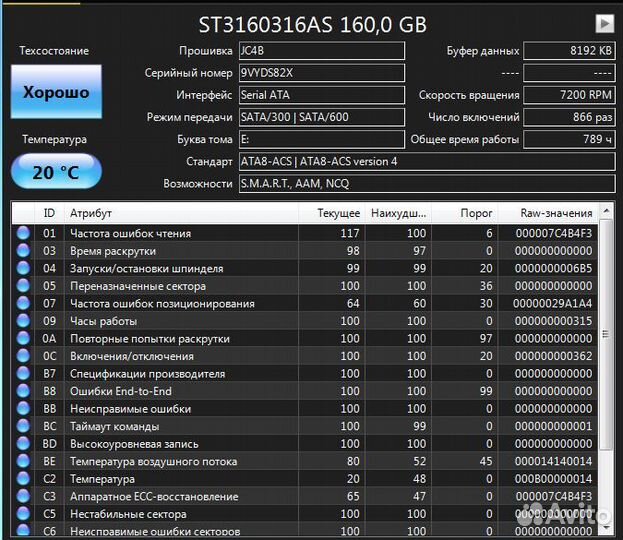The width and height of the screenshot is (623, 540).
Task: Select the Нестабильные сектора row
Action: click(x=305, y=514)
